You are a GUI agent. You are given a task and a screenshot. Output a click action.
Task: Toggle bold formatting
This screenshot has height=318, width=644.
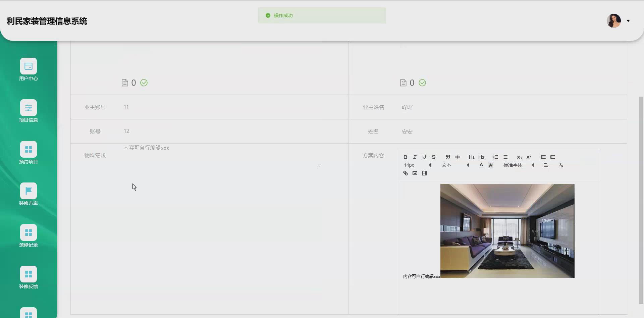pyautogui.click(x=405, y=157)
